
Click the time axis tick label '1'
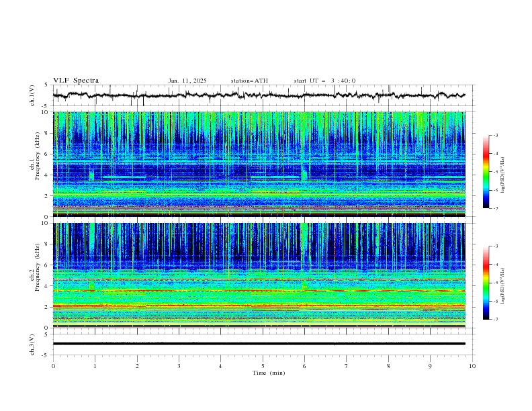95,366
